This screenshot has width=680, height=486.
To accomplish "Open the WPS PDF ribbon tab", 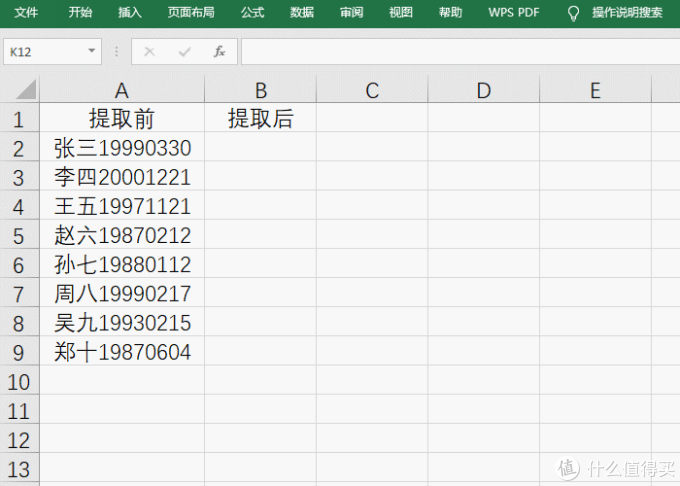I will click(514, 13).
